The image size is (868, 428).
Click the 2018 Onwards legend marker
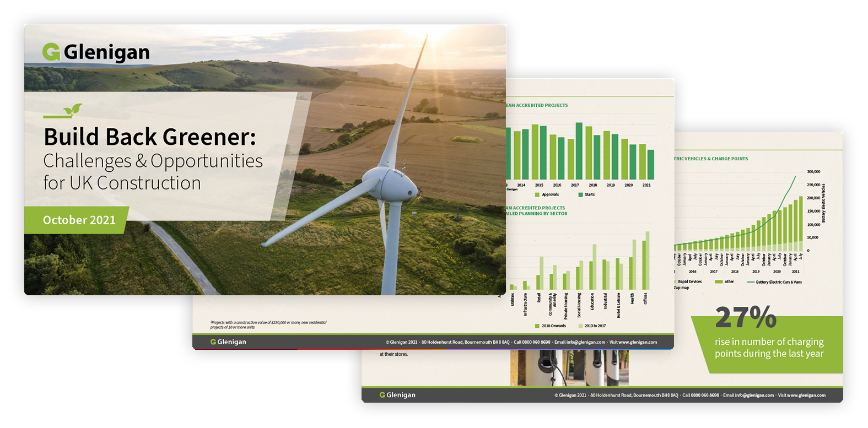point(537,326)
